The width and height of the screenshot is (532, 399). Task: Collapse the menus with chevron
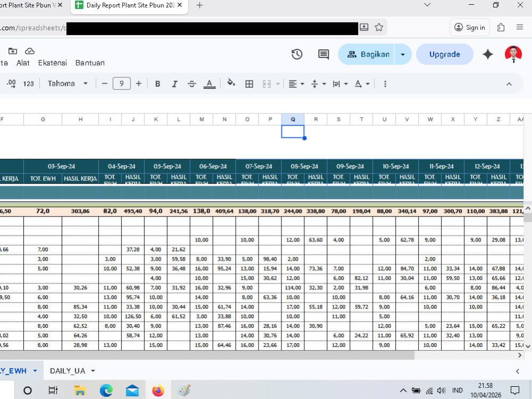pyautogui.click(x=509, y=84)
